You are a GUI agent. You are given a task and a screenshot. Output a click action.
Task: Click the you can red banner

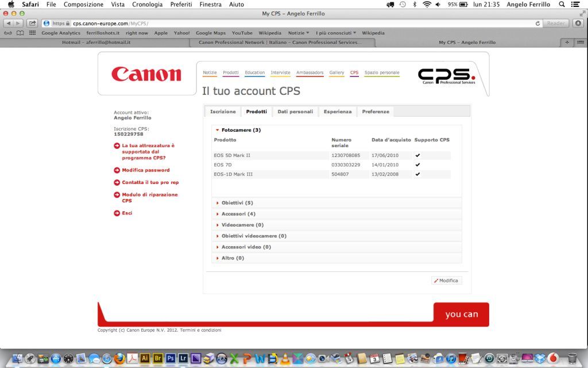click(x=461, y=315)
